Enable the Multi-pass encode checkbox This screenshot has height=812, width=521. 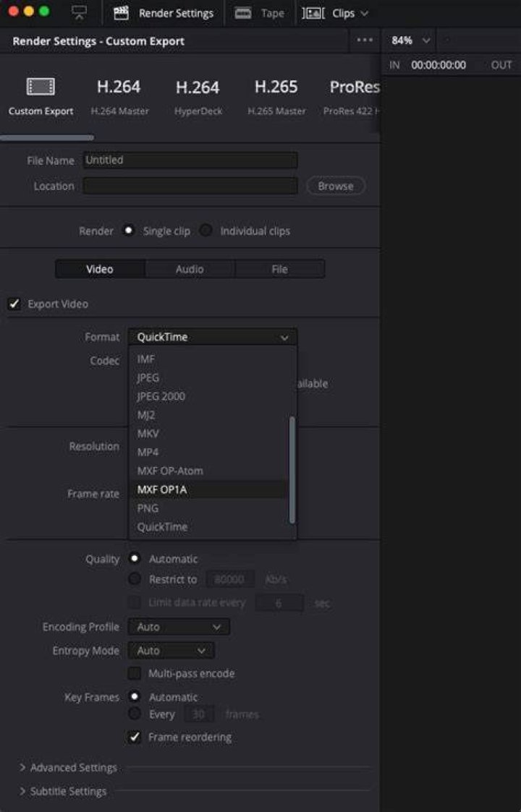(135, 673)
